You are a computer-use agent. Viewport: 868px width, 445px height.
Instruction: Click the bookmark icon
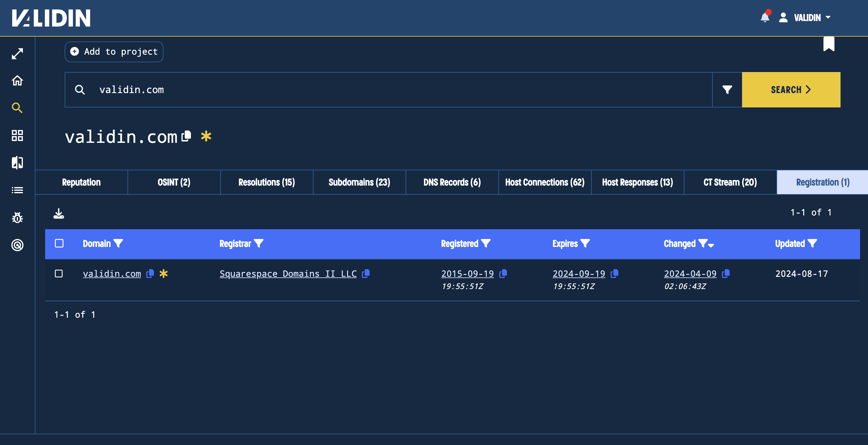point(829,44)
